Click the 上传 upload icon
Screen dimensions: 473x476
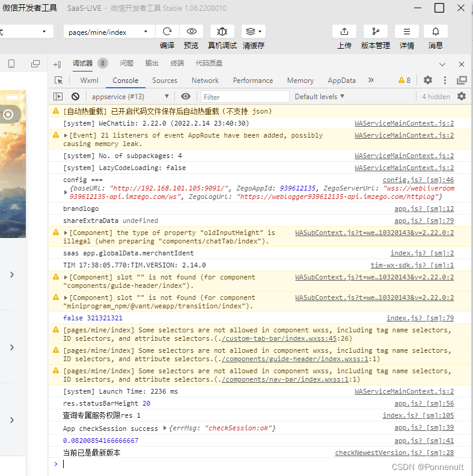pyautogui.click(x=344, y=31)
